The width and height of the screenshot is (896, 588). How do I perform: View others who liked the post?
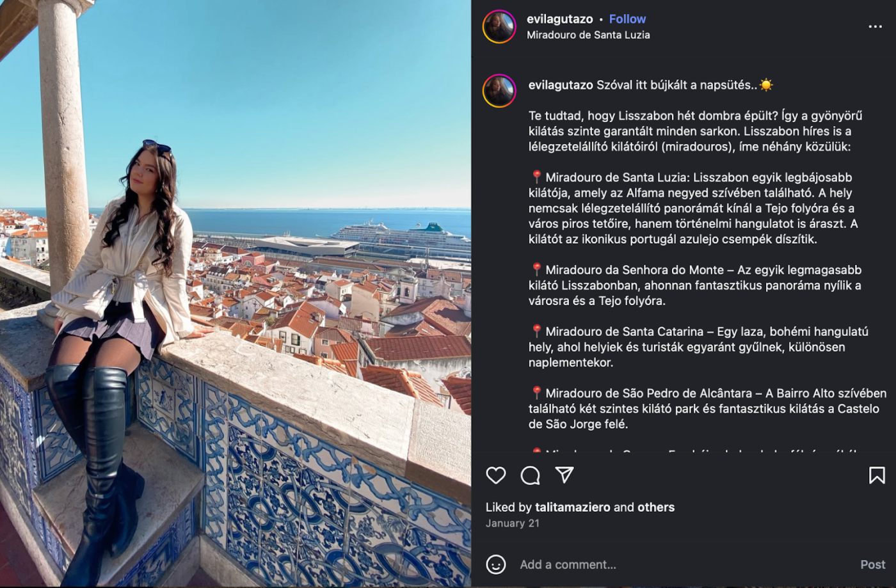point(656,507)
